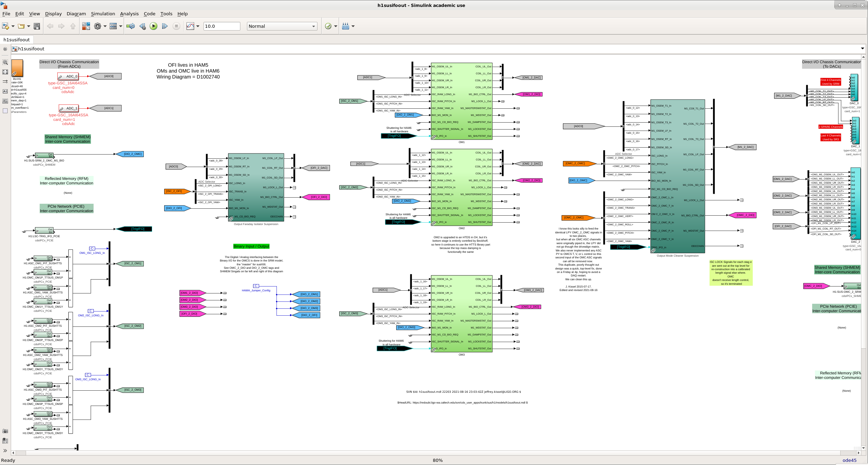
Task: Click the screenshot camera icon in palette
Action: pyautogui.click(x=5, y=431)
